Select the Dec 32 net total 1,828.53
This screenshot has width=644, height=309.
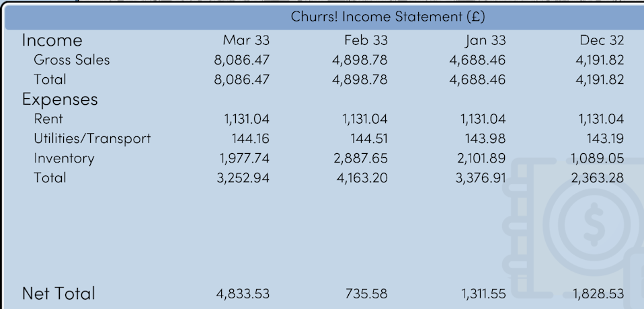[x=598, y=294]
